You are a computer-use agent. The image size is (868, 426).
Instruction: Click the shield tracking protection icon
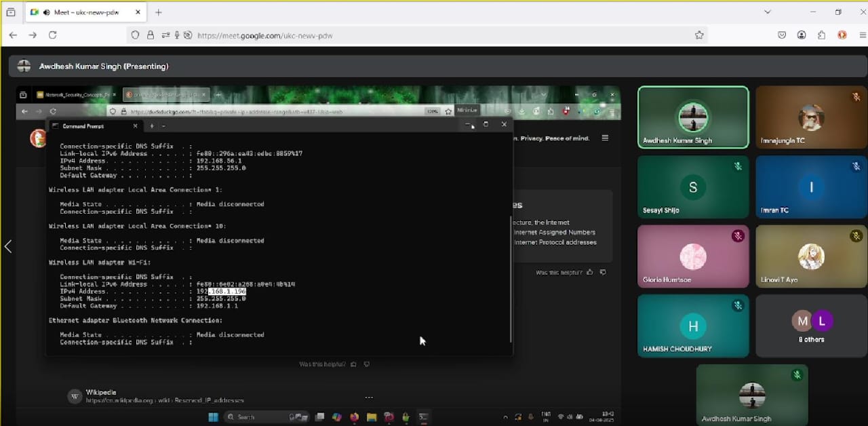click(136, 35)
